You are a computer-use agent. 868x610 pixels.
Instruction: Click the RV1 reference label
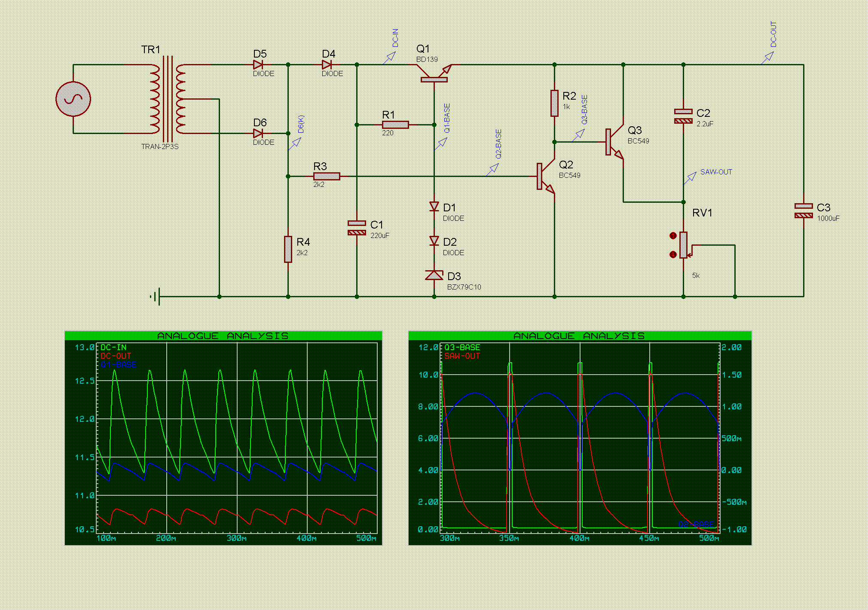[702, 213]
